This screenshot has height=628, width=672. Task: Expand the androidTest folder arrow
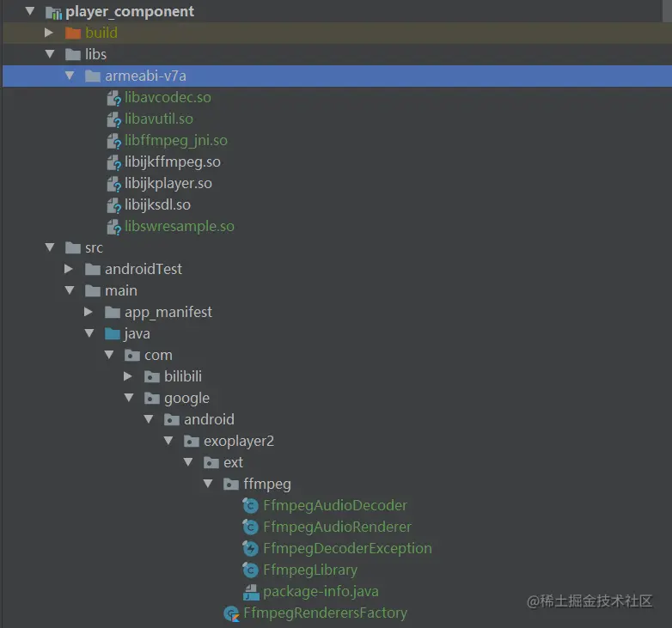tap(69, 269)
